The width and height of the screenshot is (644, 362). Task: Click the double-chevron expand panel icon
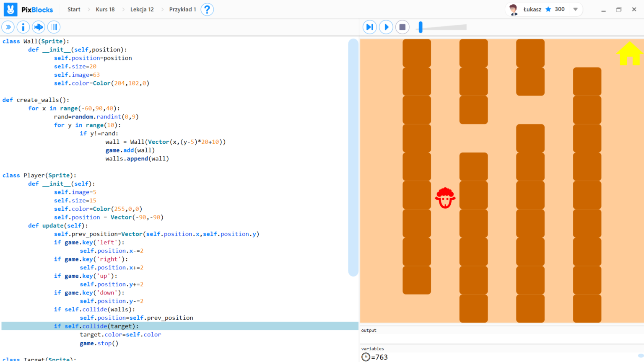(x=8, y=27)
